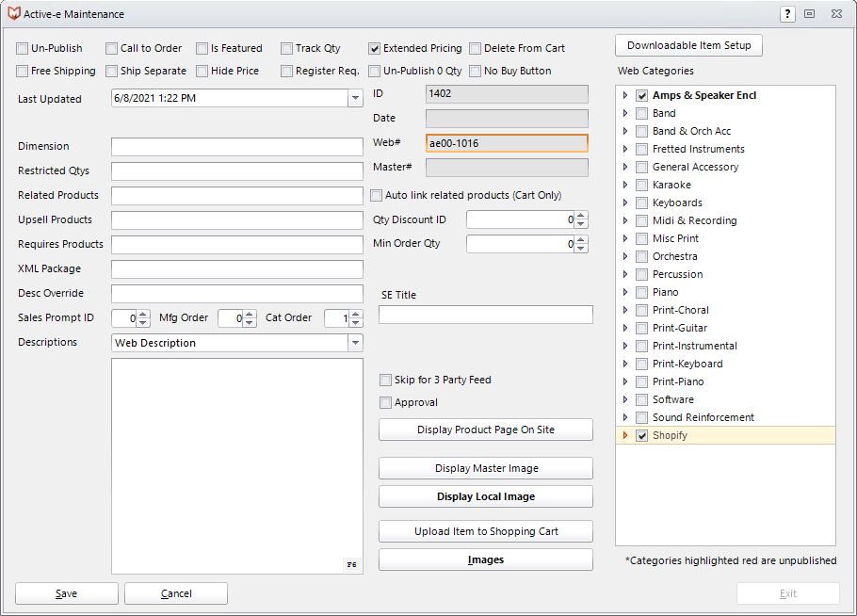
Task: Uncheck the Shopify category checkbox
Action: tap(642, 436)
